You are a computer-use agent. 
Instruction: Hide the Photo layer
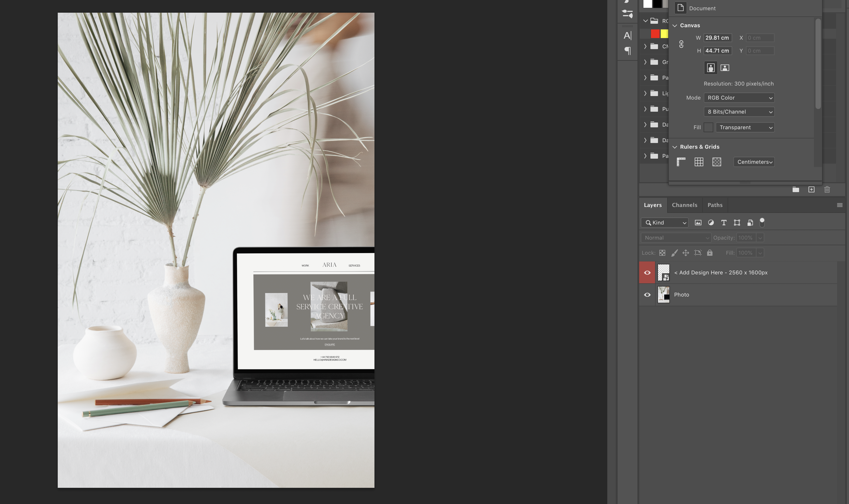pos(647,295)
